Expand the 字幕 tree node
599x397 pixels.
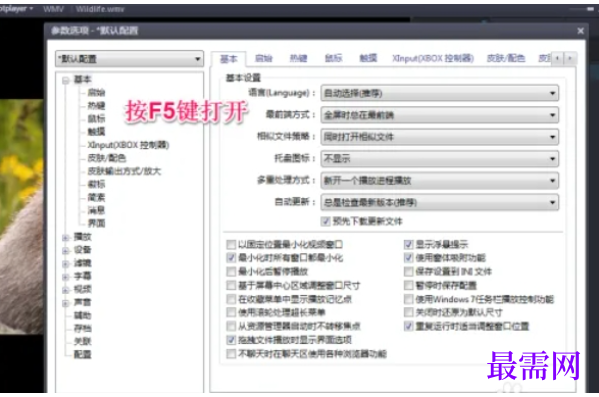(x=66, y=277)
